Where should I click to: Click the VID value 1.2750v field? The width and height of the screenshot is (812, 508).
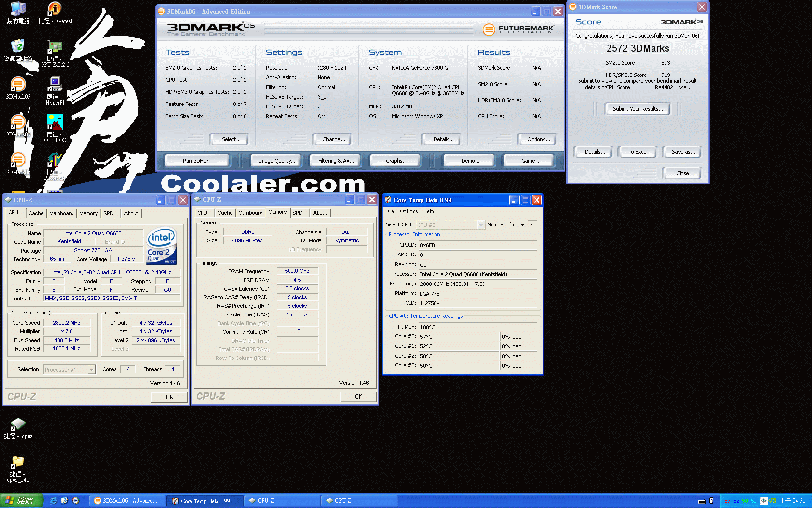pos(478,303)
